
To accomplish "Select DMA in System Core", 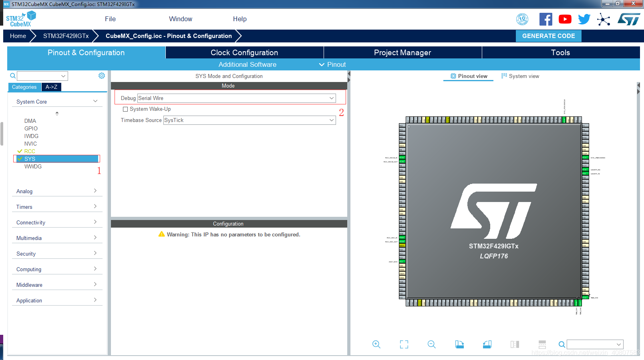I will tap(30, 121).
